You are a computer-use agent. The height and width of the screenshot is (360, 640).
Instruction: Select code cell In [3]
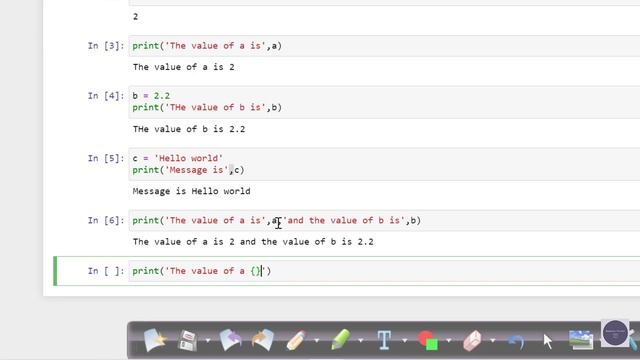(x=384, y=46)
